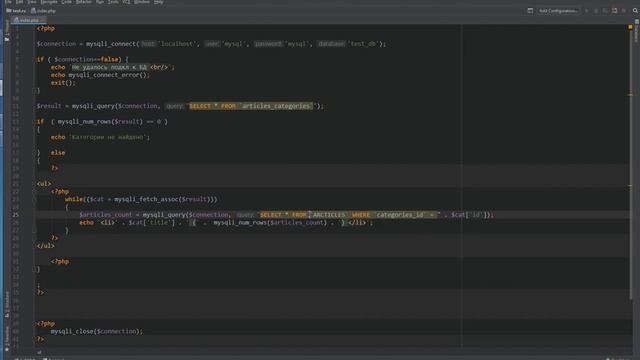Click test.ru project folder in navigation bar
The height and width of the screenshot is (360, 640).
click(16, 11)
